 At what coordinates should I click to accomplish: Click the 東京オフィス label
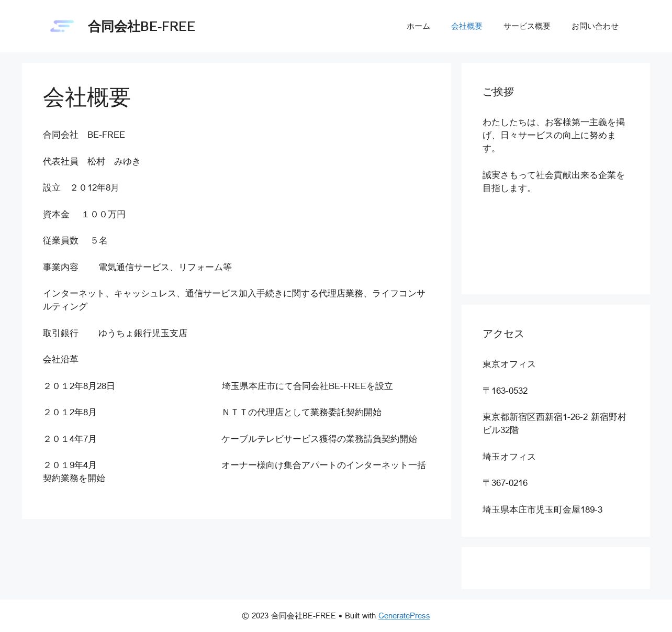[x=509, y=364]
